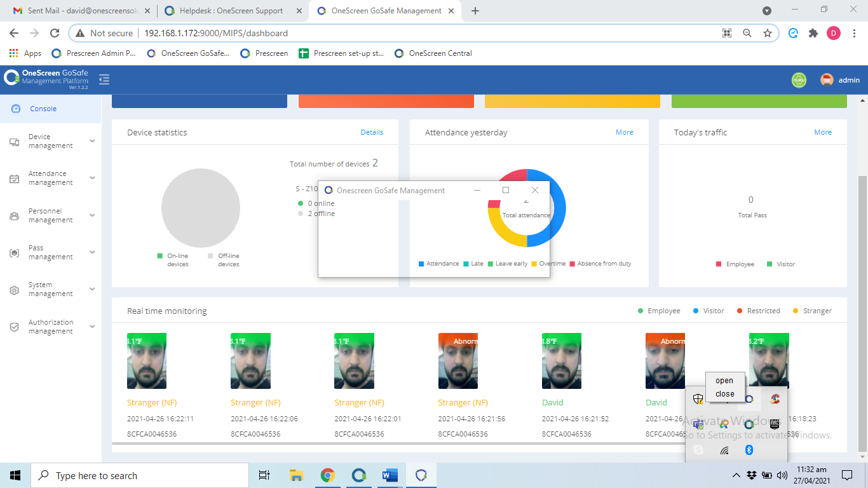Click the Stranger thumbnail at 16:22:11
Screen dimensions: 868x488
pyautogui.click(x=147, y=361)
